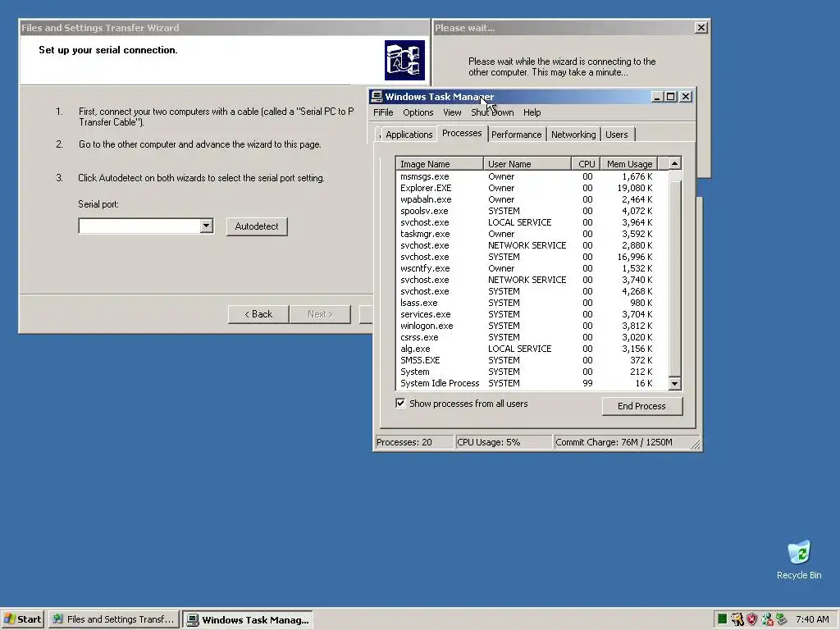
Task: Select the svchost.exe row using 2,880 K
Action: click(x=532, y=245)
